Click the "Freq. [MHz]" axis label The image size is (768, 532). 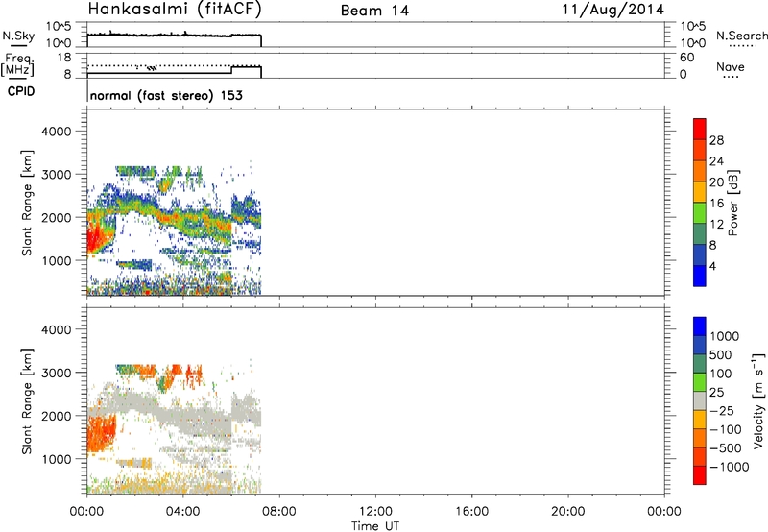18,64
